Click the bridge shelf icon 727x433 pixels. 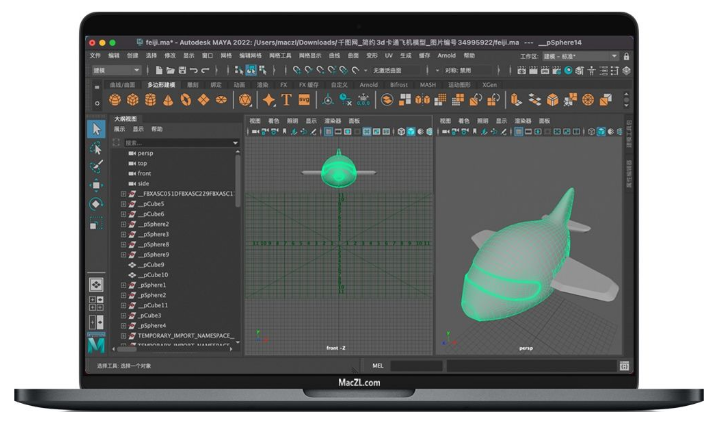(535, 100)
